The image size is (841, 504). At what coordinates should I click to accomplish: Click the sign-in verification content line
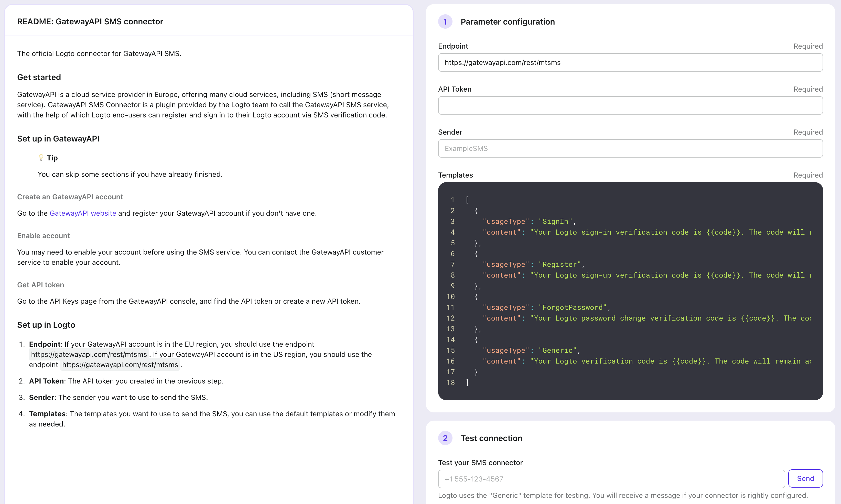647,232
